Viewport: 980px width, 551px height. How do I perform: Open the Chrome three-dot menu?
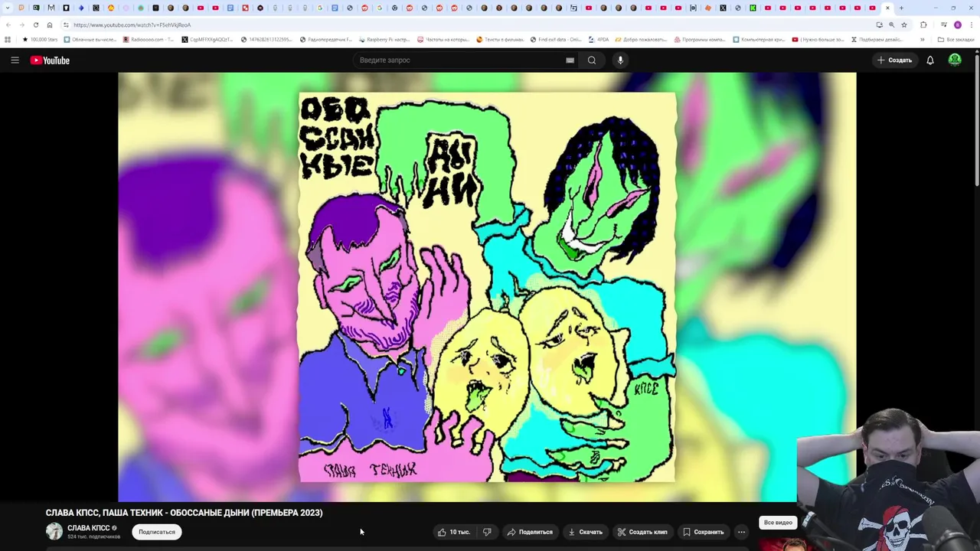pos(972,24)
